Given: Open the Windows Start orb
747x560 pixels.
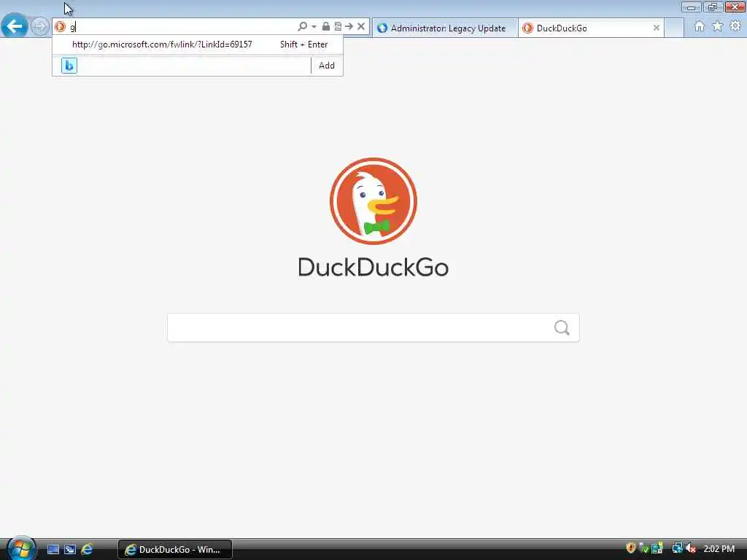Looking at the screenshot, I should pos(20,548).
